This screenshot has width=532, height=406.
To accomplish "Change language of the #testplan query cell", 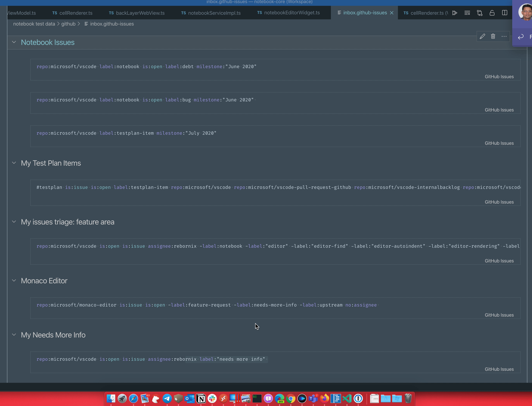I will (499, 202).
